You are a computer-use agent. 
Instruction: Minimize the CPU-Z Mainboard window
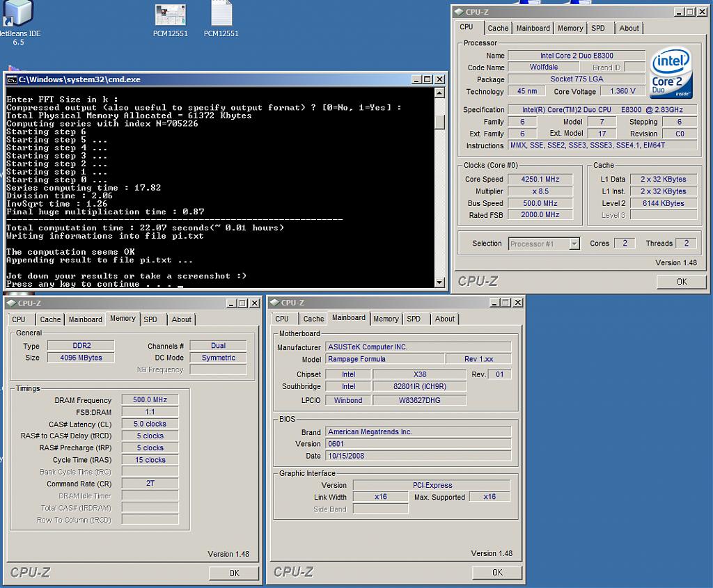[x=495, y=303]
